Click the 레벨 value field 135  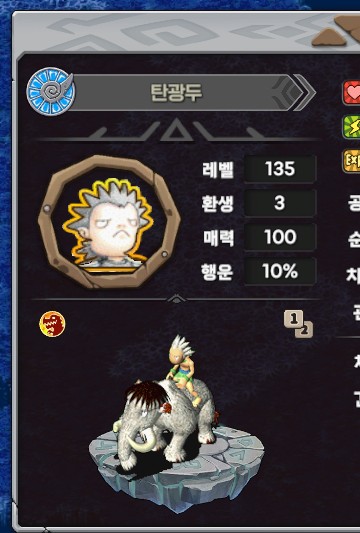[280, 169]
